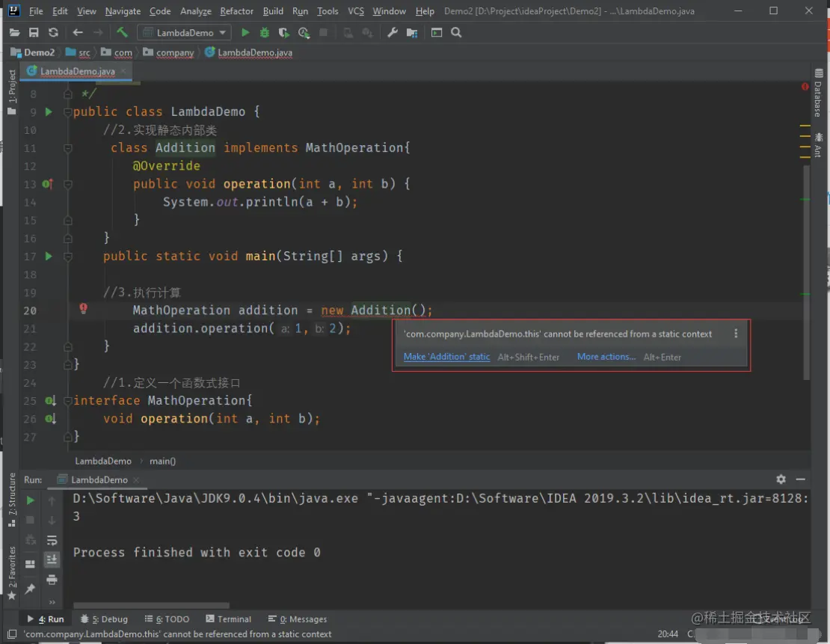Click implemented interface gutter icon at line 25
830x644 pixels.
[50, 401]
